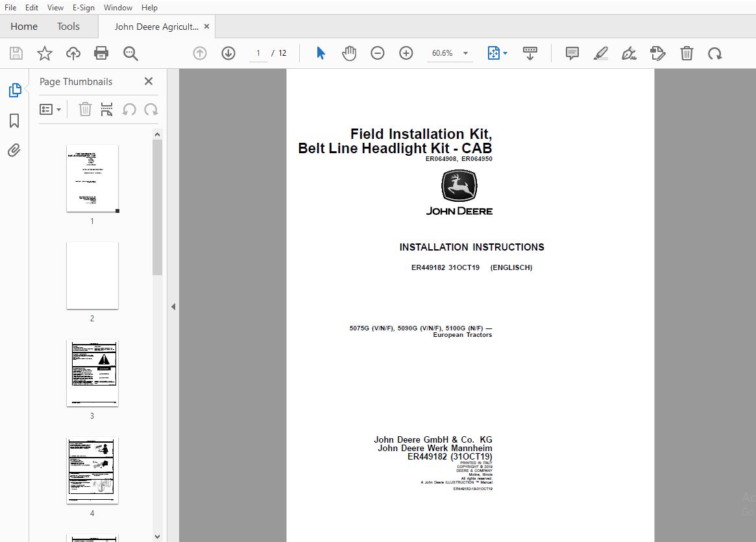756x542 pixels.
Task: Activate the hand pan tool
Action: [349, 53]
